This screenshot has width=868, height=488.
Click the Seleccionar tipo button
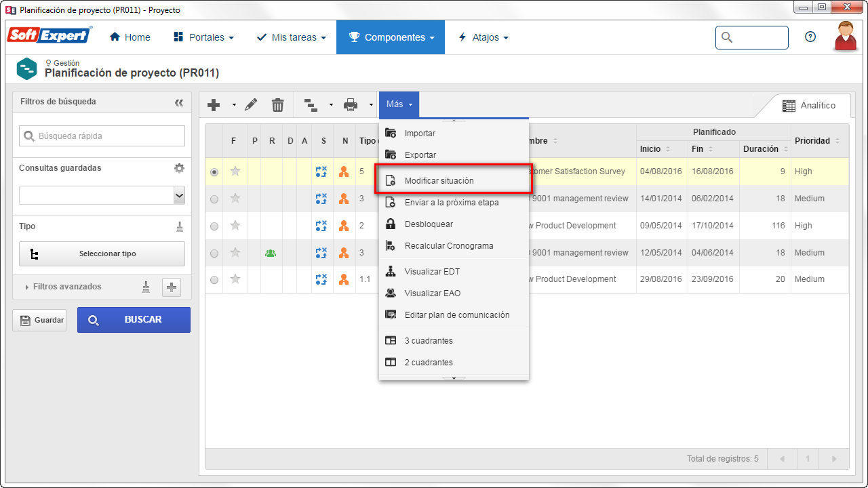[102, 253]
